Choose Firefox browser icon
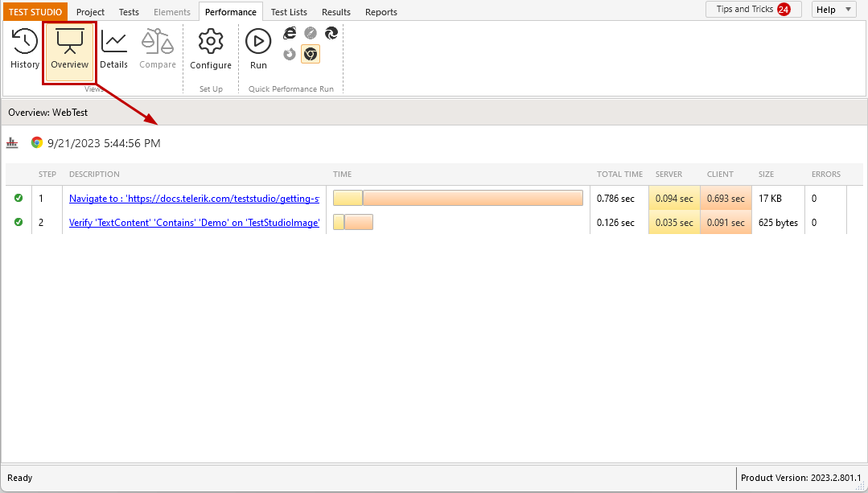Screen dimensions: 868x493 tap(290, 54)
